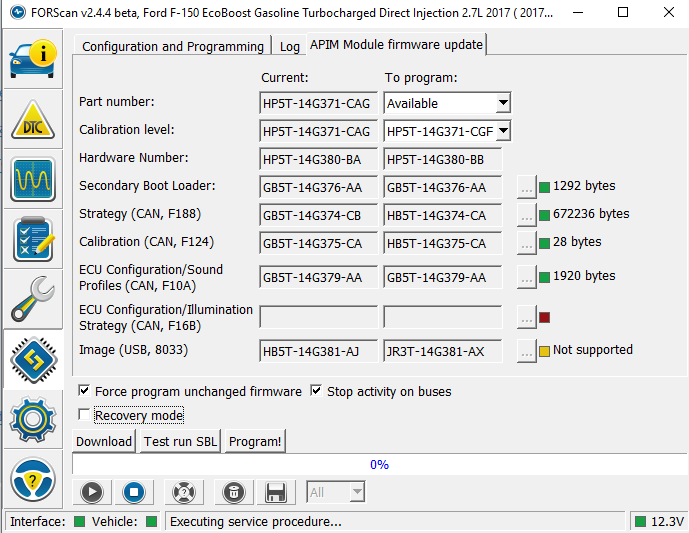Click the Program! button
Screen dimensions: 689x533
(x=255, y=441)
